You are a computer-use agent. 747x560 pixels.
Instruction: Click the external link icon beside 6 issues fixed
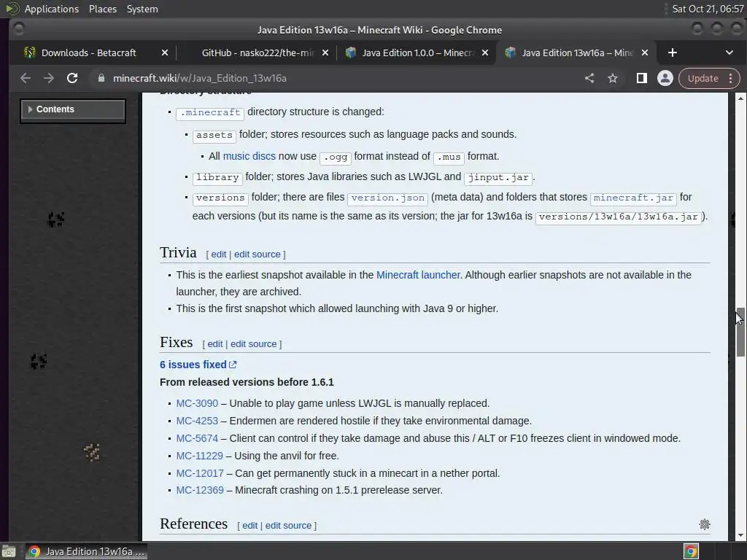pyautogui.click(x=233, y=365)
